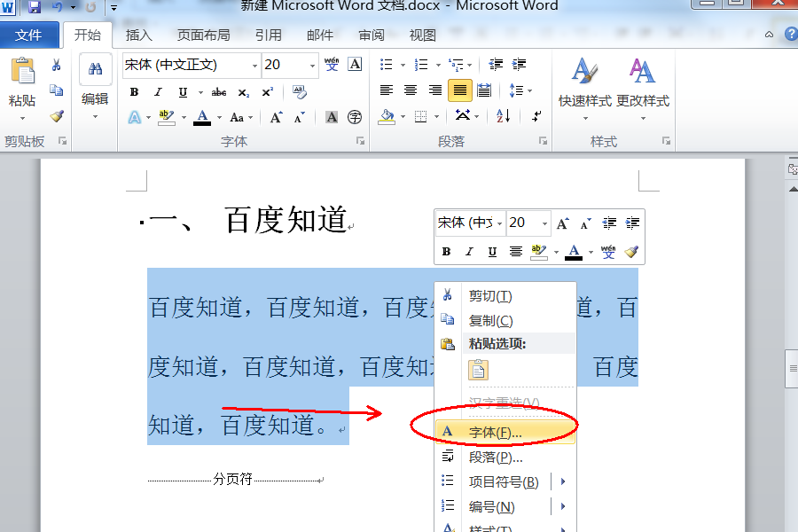Image resolution: width=798 pixels, height=532 pixels.
Task: Toggle Justify alignment in the ribbon
Action: [x=460, y=90]
